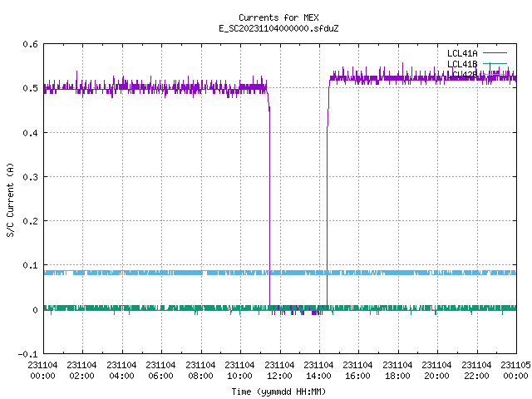Click the x-axis tick '231104 12:00'

tap(279, 371)
